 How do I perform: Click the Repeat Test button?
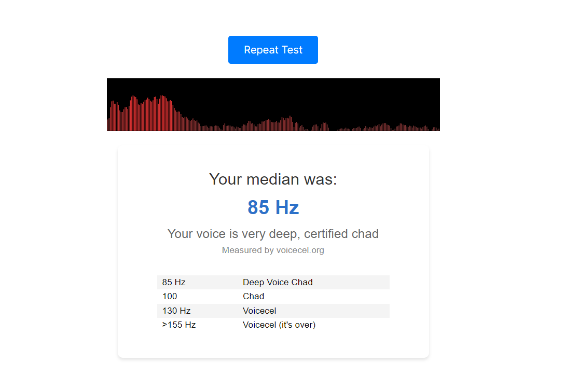click(x=273, y=50)
